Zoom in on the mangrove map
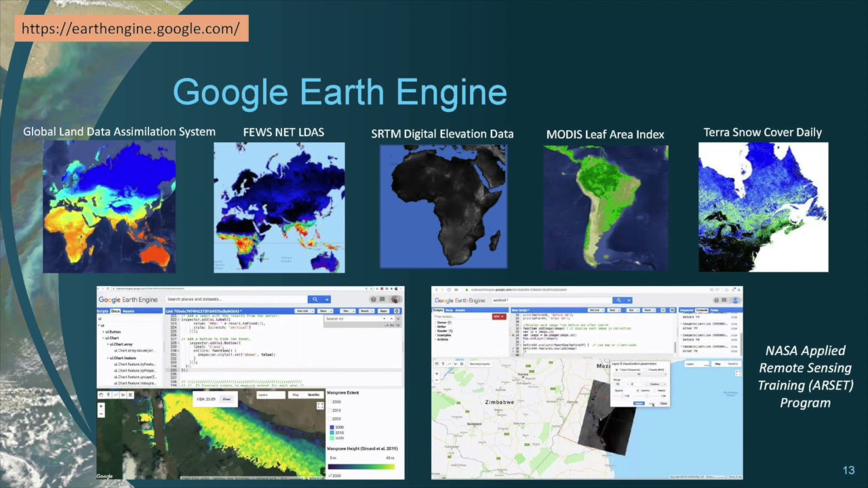This screenshot has width=868, height=488. coord(101,406)
